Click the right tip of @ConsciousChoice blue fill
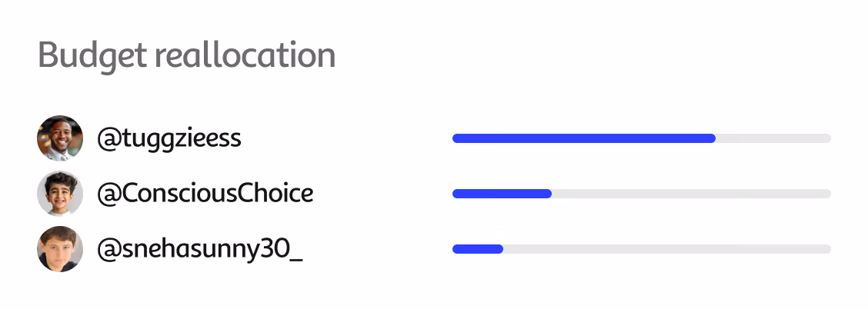Viewport: 868px width, 309px height. click(549, 194)
